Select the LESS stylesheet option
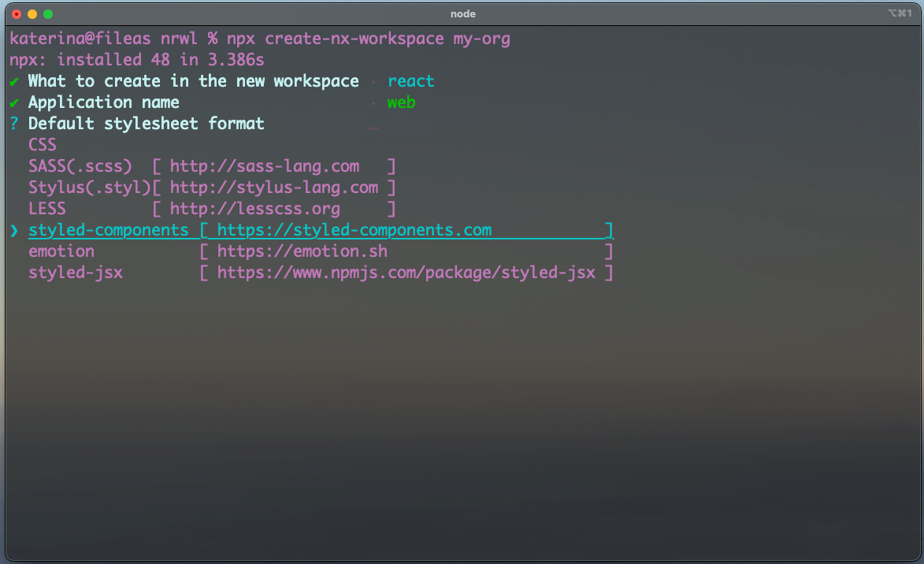 pos(212,209)
